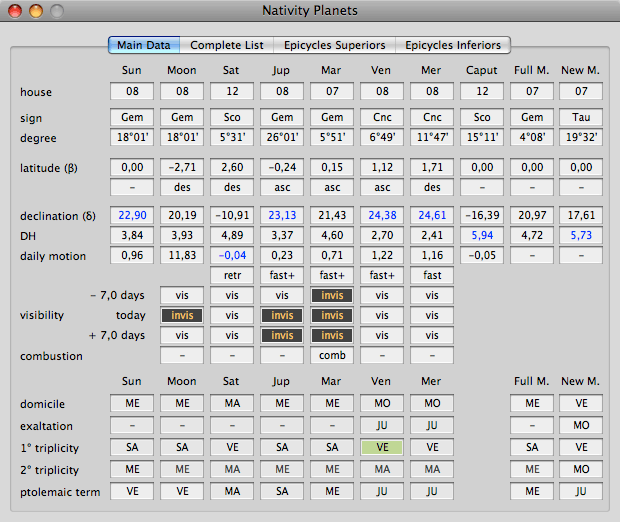Switch to the Main Data tab

(x=144, y=45)
